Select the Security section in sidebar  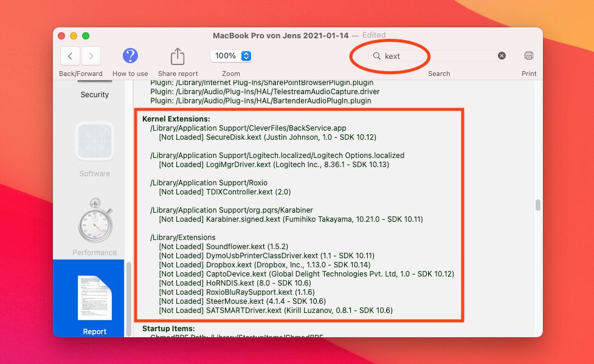click(95, 95)
